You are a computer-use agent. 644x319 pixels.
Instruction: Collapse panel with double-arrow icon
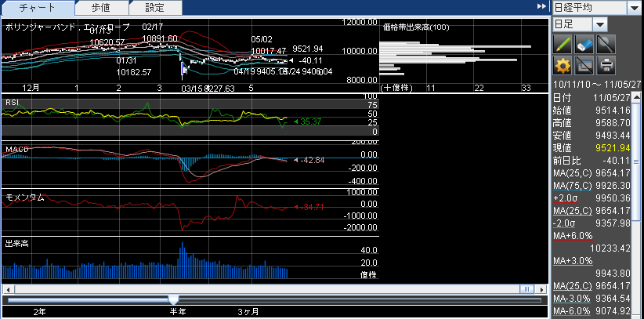pyautogui.click(x=541, y=7)
